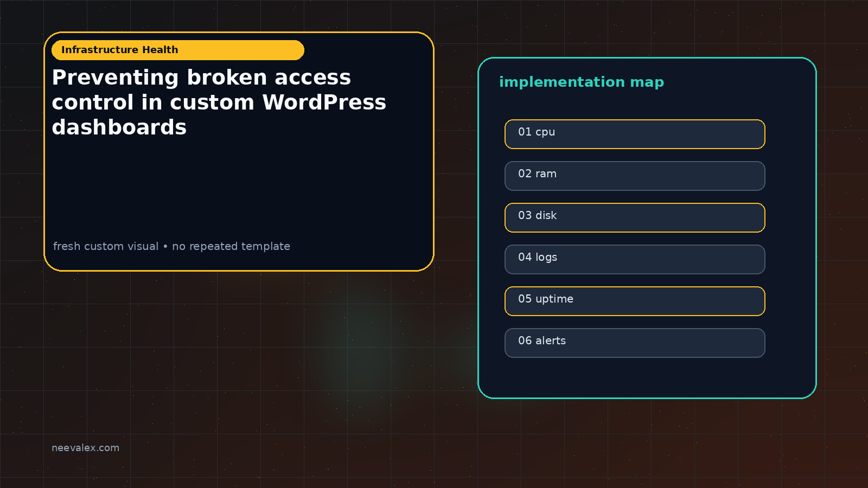Select the 05 uptime item
Viewport: 868px width, 488px height.
click(635, 301)
